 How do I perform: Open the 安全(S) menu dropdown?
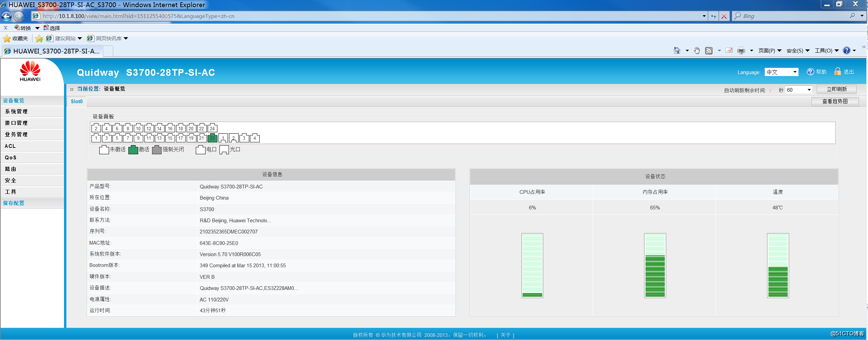click(x=798, y=50)
